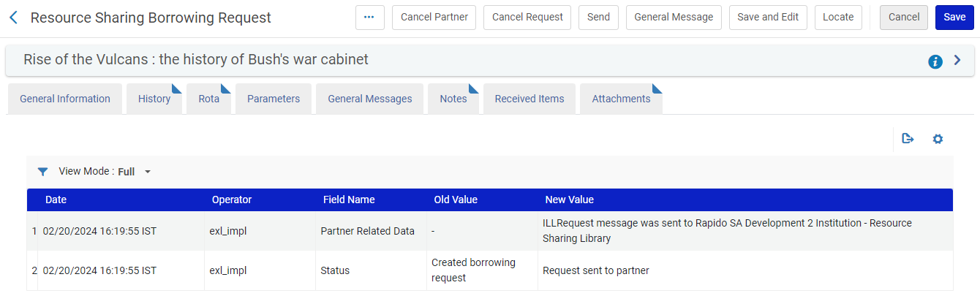Open the blue info icon
Image resolution: width=980 pixels, height=296 pixels.
point(935,61)
